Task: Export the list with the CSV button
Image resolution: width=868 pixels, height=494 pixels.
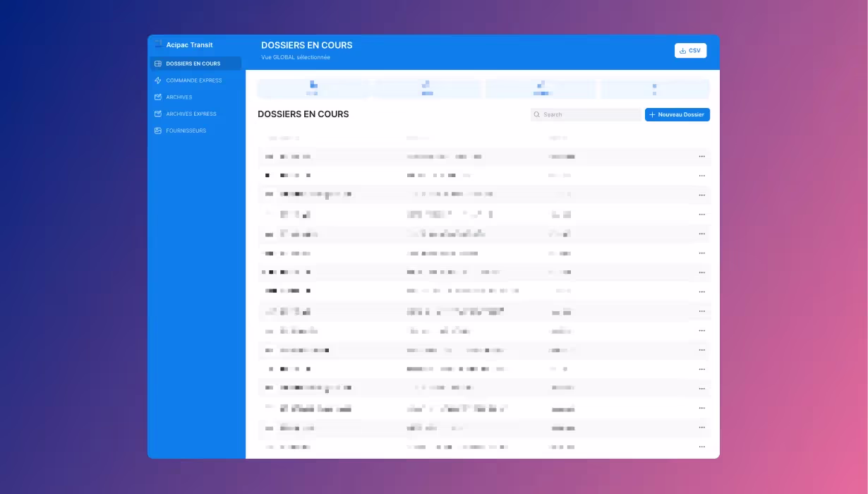Action: (690, 51)
